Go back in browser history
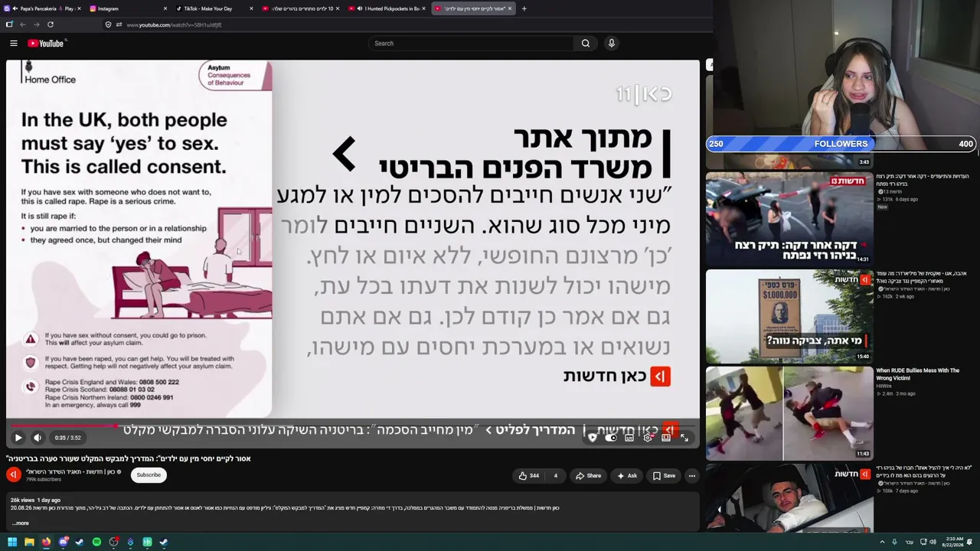The height and width of the screenshot is (551, 980). point(23,24)
